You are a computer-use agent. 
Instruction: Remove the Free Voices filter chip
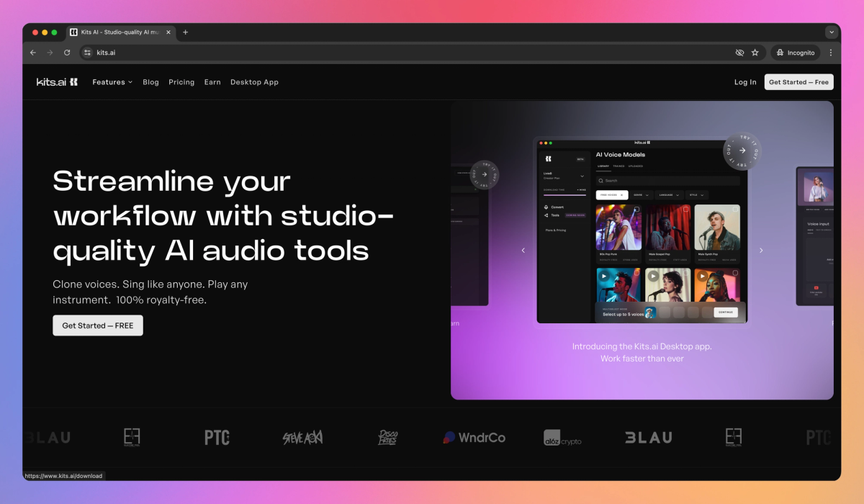(622, 195)
